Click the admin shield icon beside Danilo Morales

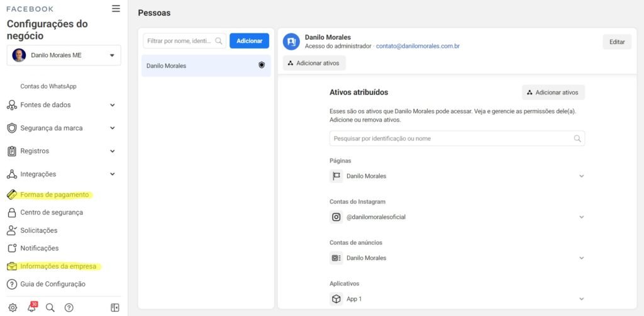[x=262, y=65]
